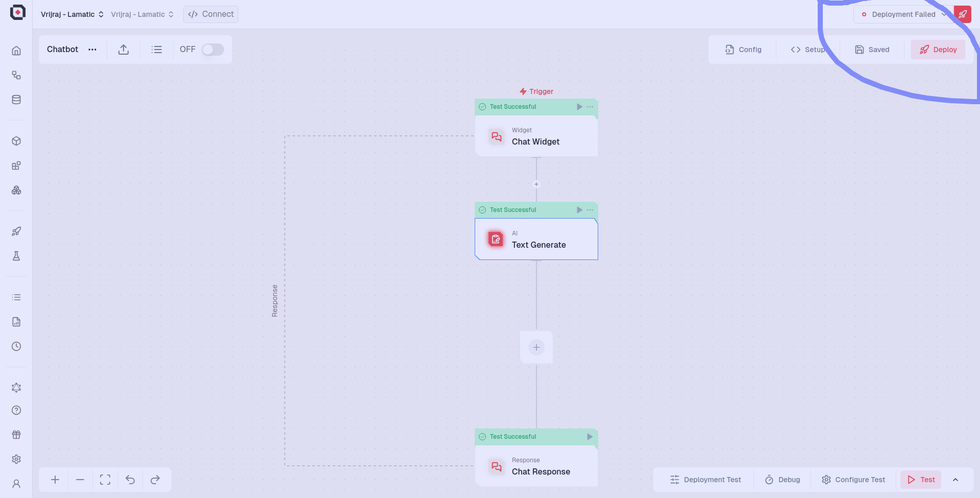Image resolution: width=980 pixels, height=498 pixels.
Task: Open the Config panel
Action: tap(743, 50)
